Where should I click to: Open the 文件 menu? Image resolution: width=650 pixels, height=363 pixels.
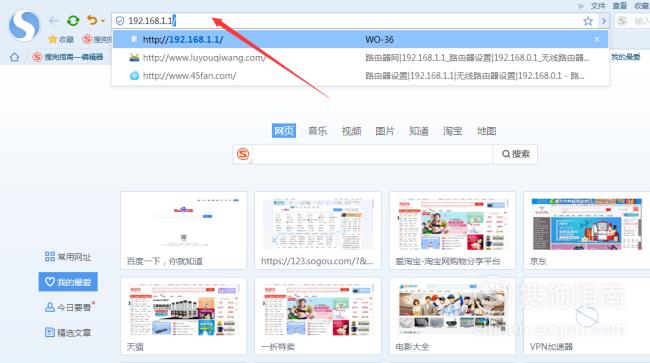tap(598, 6)
